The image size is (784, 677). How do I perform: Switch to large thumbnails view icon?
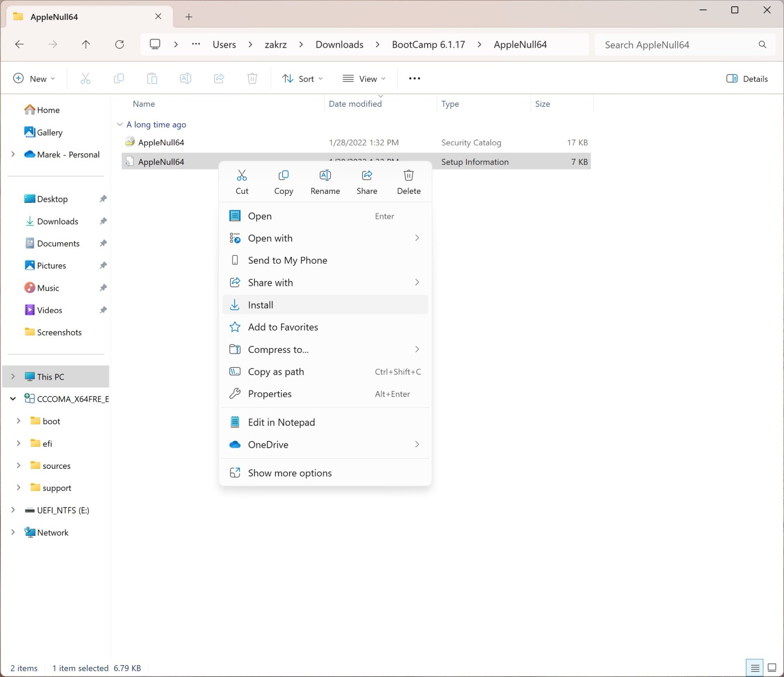772,668
